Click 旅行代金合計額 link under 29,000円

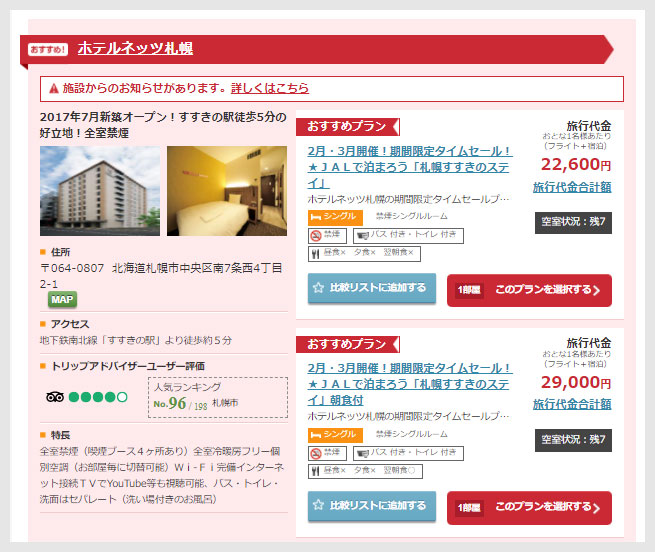point(572,404)
